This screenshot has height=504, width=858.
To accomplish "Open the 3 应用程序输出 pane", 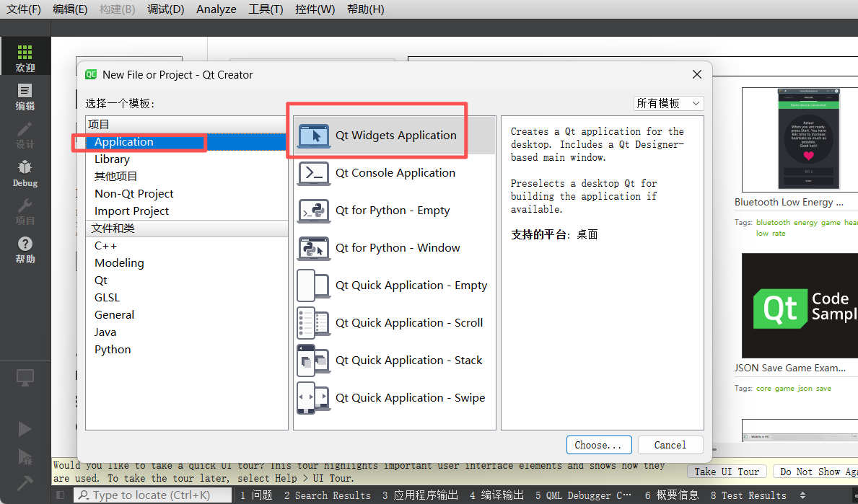I will point(420,495).
